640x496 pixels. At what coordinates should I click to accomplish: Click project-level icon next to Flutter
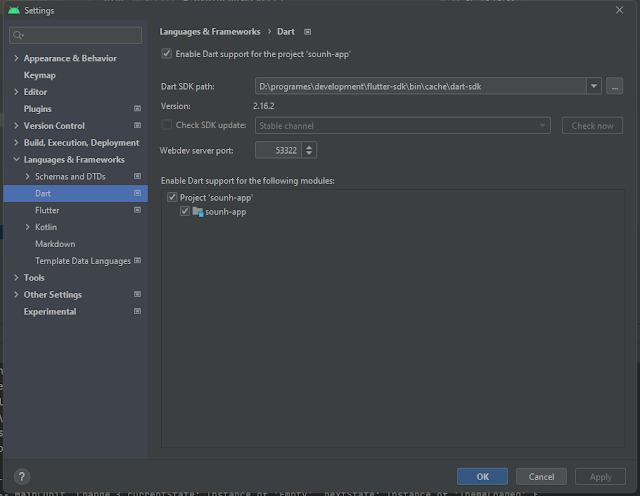137,210
